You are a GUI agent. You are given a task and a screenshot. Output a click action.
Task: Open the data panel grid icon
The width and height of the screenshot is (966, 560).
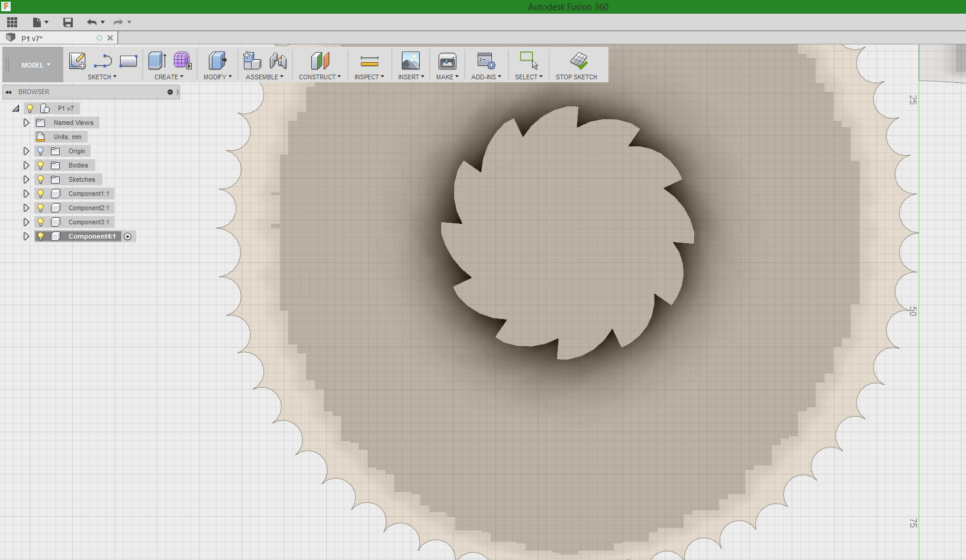point(12,22)
